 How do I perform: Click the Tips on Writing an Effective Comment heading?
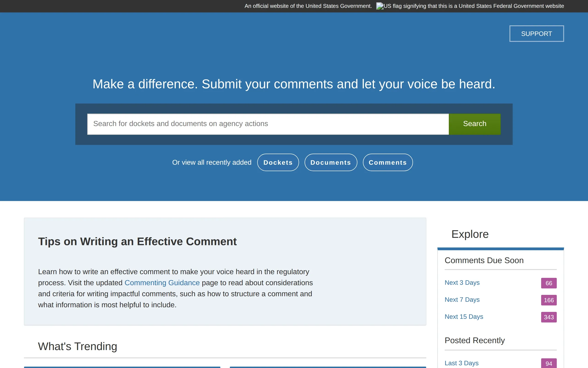tap(137, 241)
